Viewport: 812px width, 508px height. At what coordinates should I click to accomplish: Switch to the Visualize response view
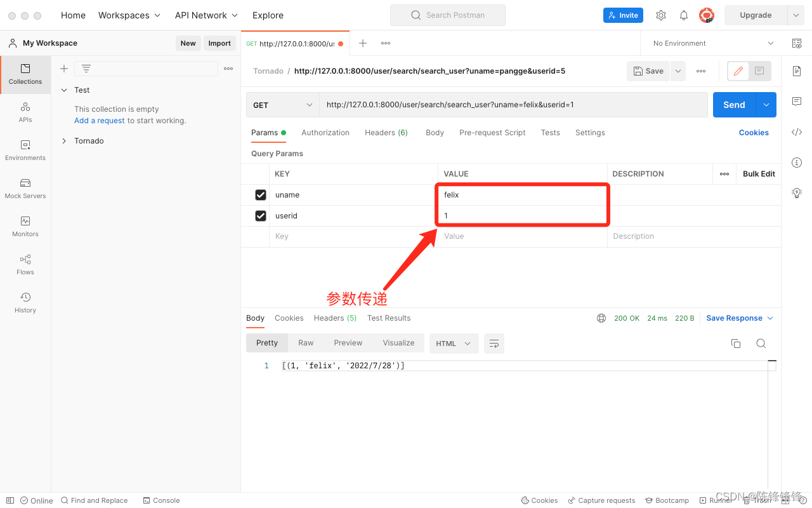(398, 343)
